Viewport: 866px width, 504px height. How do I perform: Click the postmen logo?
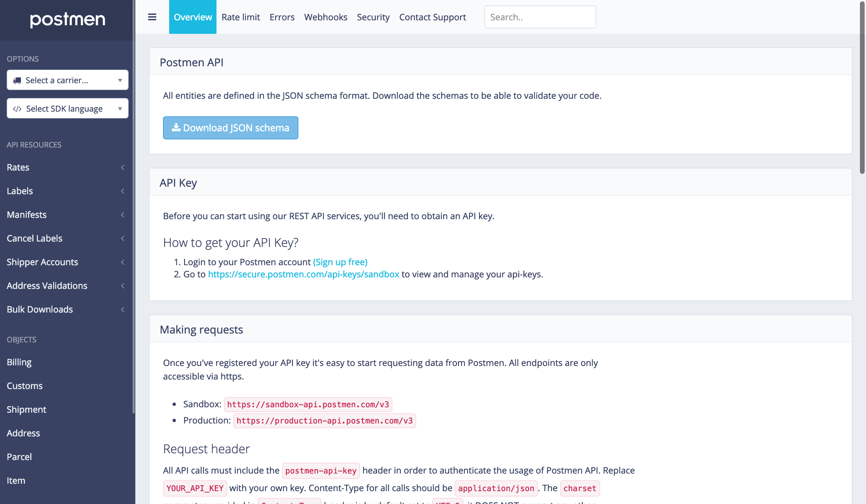click(68, 20)
